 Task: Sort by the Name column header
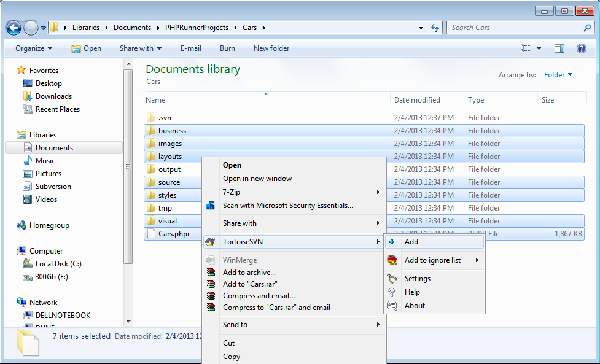[267, 100]
